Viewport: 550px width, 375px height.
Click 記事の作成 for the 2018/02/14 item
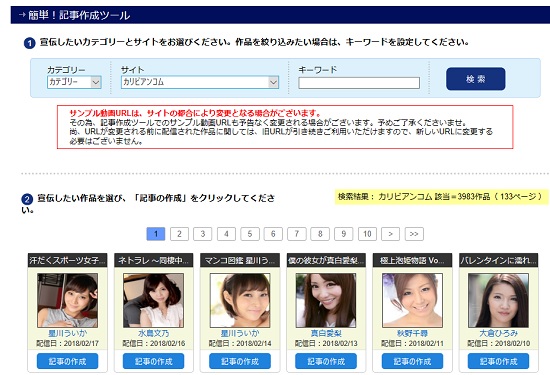click(x=240, y=361)
